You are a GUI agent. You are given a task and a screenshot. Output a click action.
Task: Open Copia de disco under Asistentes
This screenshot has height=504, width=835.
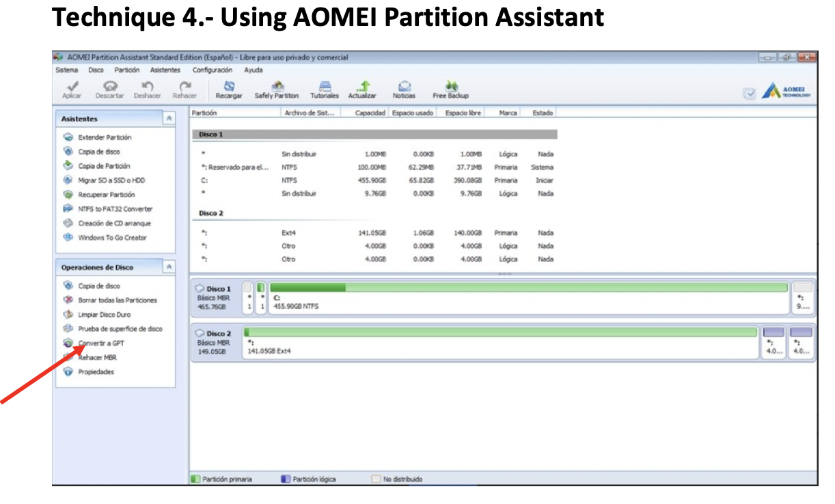98,152
